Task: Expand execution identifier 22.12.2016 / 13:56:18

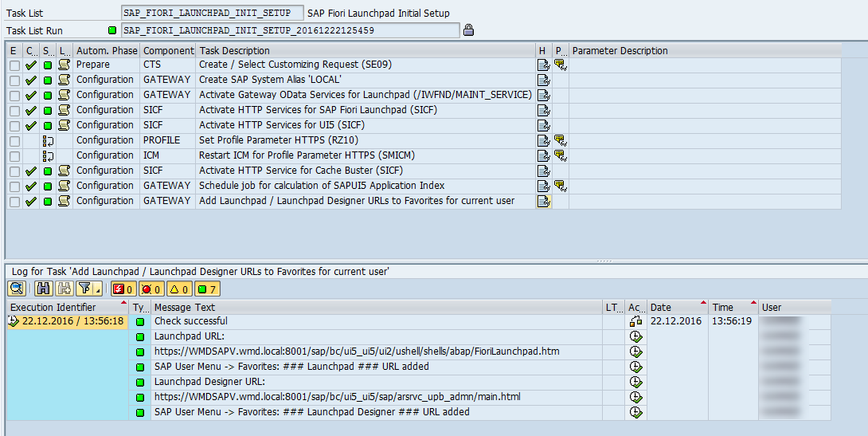Action: 14,321
